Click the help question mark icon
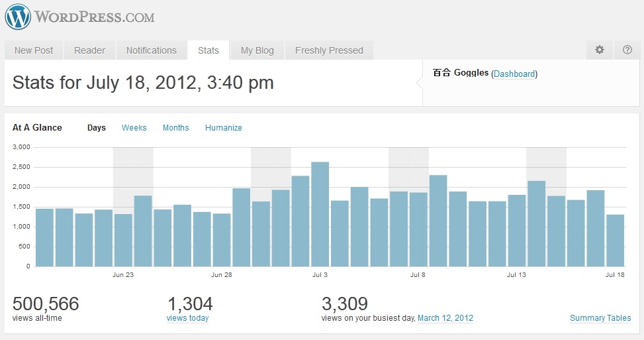This screenshot has width=644, height=340. [x=627, y=50]
